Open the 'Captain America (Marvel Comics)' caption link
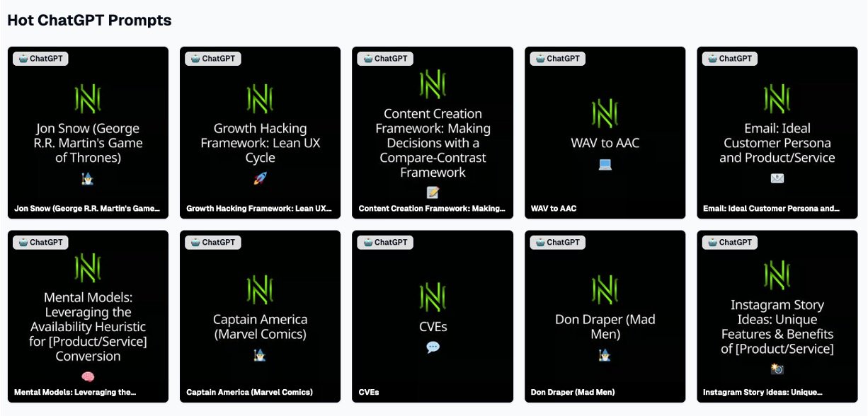 249,392
